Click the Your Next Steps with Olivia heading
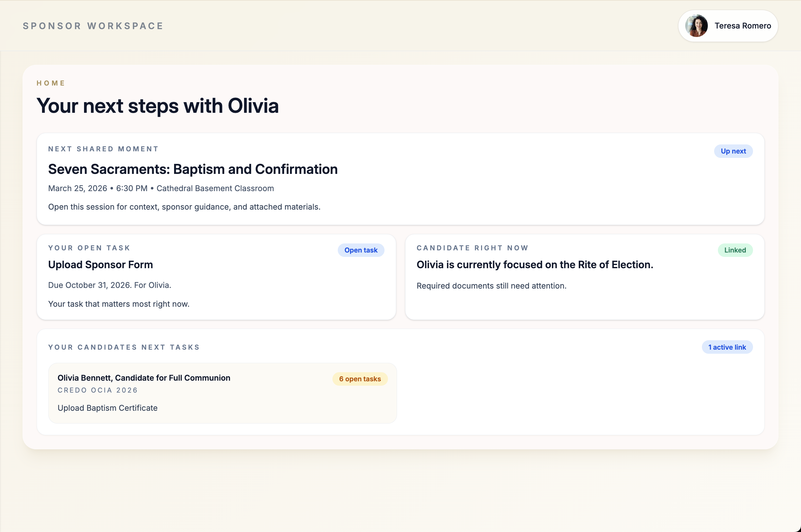This screenshot has width=801, height=532. (x=157, y=106)
